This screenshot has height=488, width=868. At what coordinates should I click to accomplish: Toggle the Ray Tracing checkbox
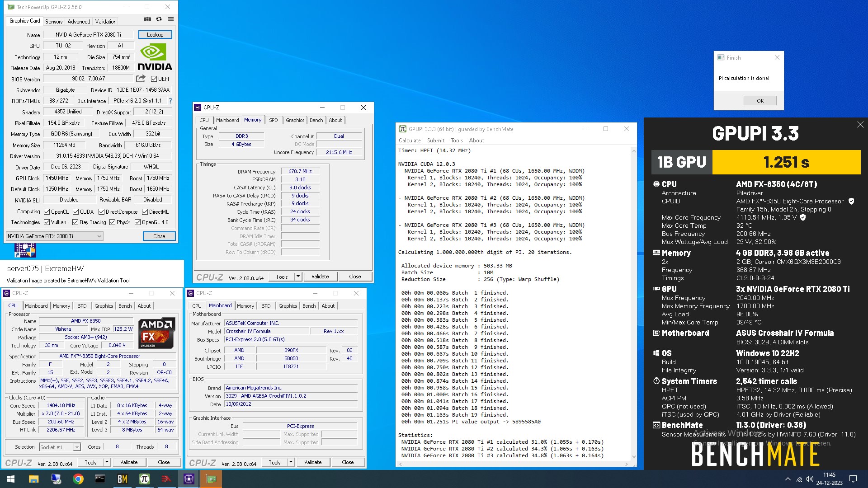(75, 222)
